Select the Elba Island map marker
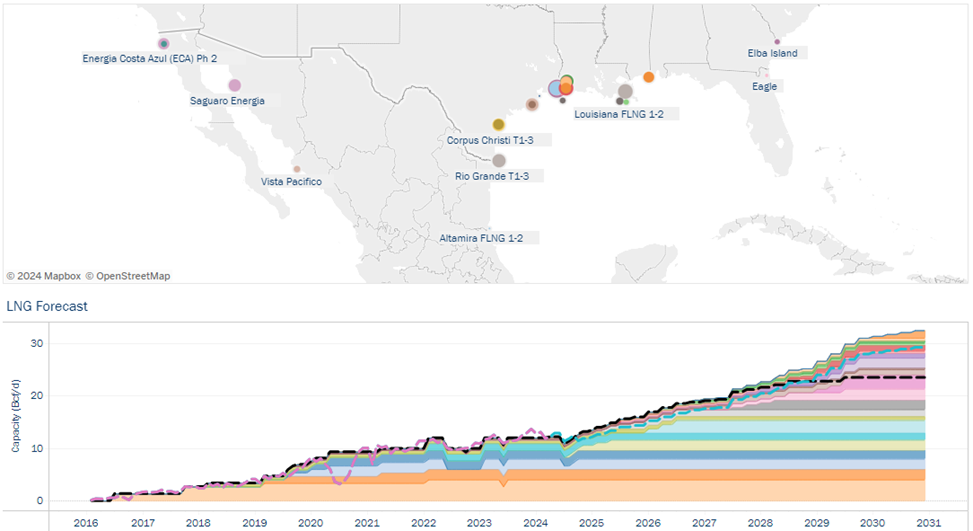The width and height of the screenshot is (973, 531). [x=777, y=42]
